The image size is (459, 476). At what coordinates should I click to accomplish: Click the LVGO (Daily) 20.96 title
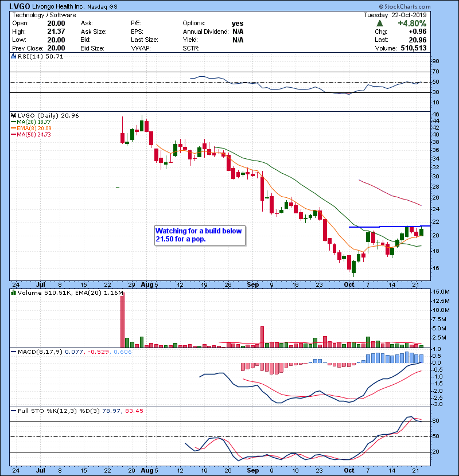tap(48, 115)
